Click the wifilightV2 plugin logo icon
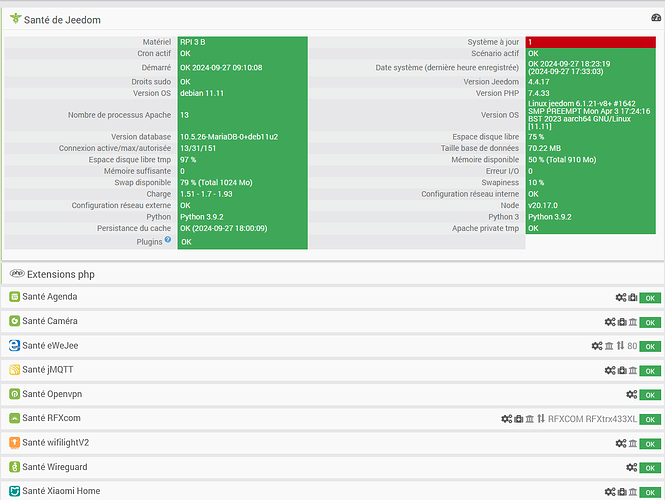 [14, 443]
